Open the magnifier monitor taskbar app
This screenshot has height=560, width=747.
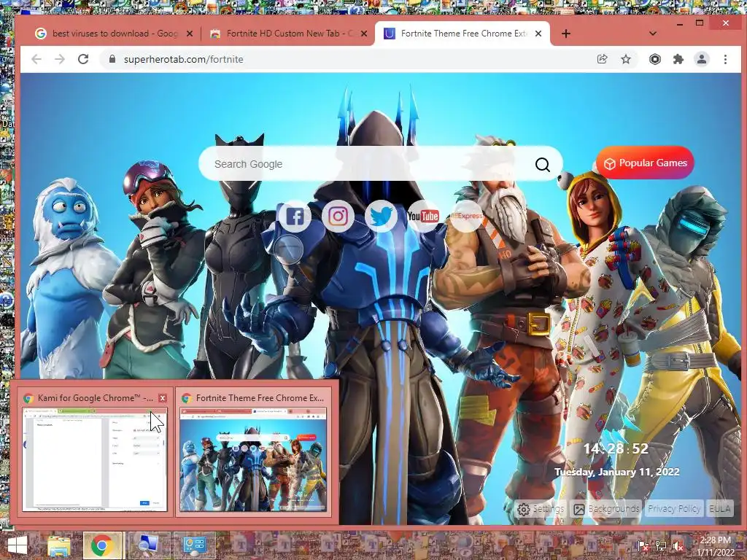coord(147,545)
